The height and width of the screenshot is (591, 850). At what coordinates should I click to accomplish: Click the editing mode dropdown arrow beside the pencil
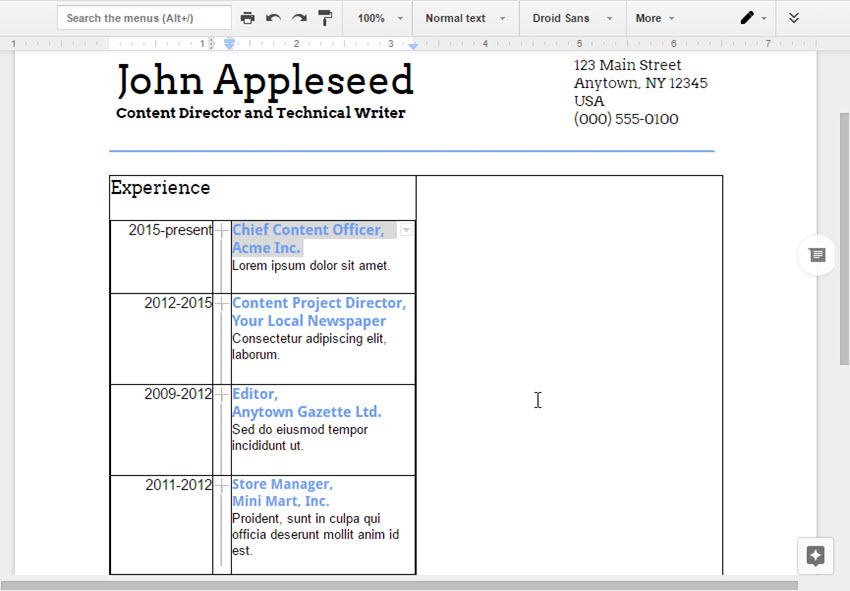pyautogui.click(x=764, y=18)
